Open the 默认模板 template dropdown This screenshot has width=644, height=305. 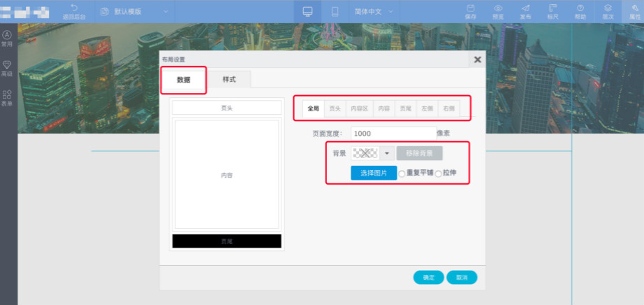point(134,12)
